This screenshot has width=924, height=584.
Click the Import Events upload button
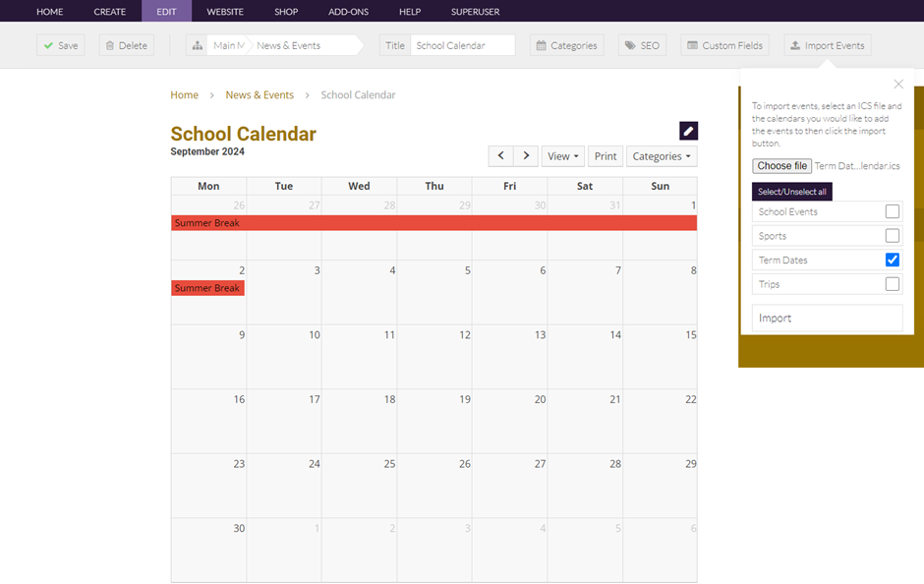coord(828,45)
